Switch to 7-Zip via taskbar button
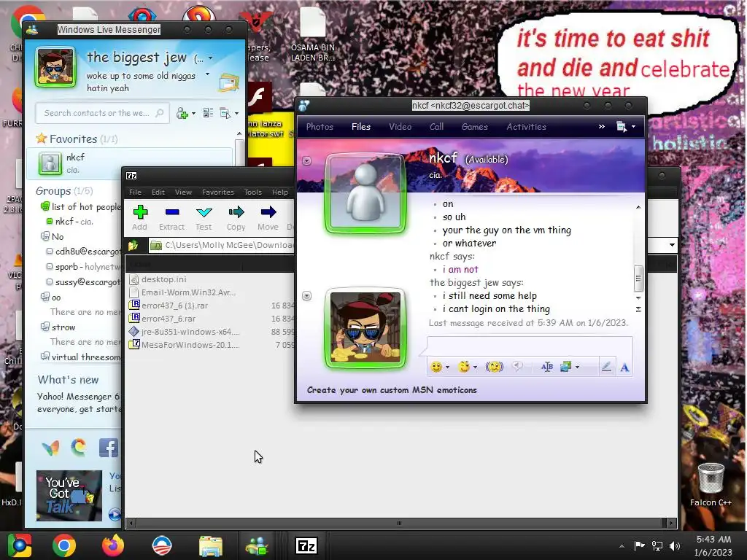The height and width of the screenshot is (560, 747). (x=306, y=545)
